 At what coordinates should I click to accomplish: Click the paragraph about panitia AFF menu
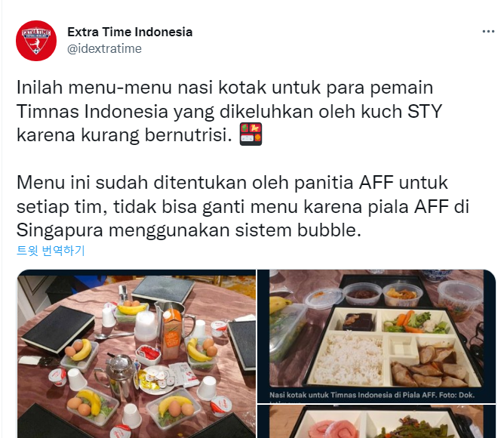[x=243, y=206]
